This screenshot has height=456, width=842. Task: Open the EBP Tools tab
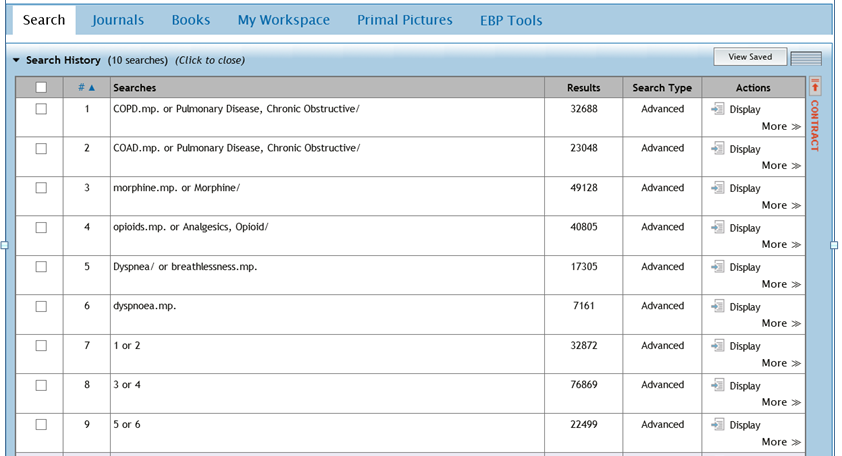coord(511,20)
